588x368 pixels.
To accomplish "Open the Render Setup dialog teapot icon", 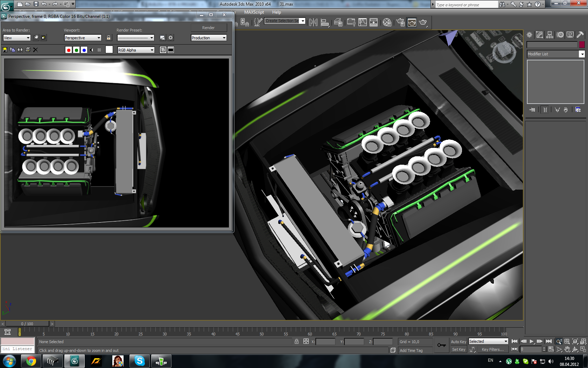I will pos(400,22).
